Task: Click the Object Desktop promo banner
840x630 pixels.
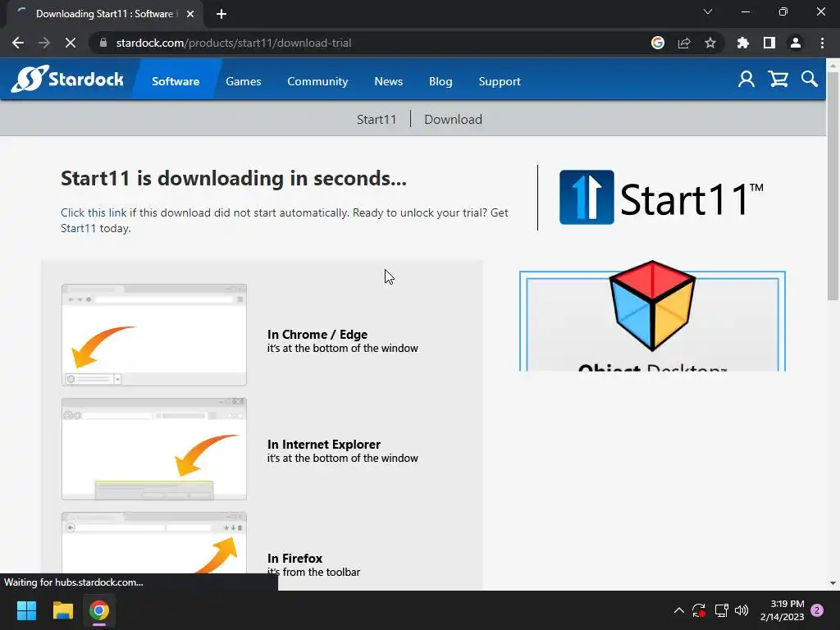Action: click(652, 317)
